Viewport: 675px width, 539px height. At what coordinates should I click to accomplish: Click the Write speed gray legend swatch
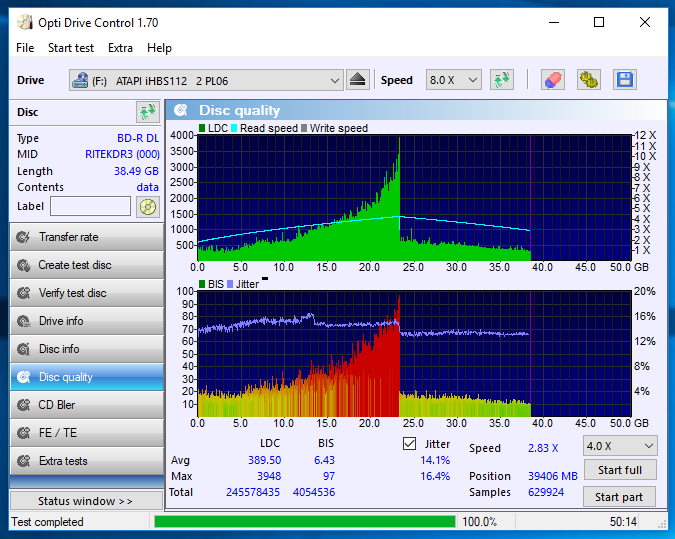(x=304, y=128)
